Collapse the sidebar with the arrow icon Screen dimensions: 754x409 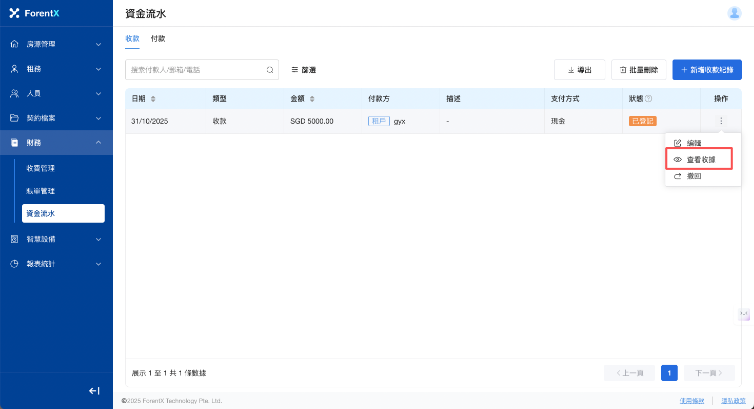click(94, 390)
